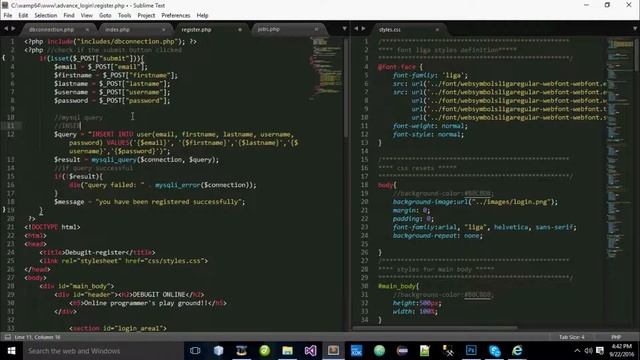The image size is (640, 360).
Task: Switch to the register.php tab
Action: click(196, 30)
